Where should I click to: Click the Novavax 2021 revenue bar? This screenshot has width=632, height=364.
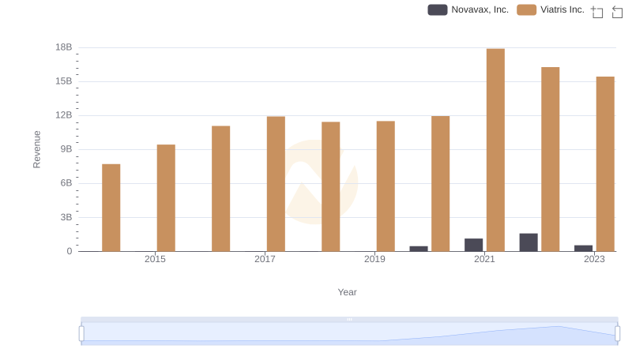473,246
